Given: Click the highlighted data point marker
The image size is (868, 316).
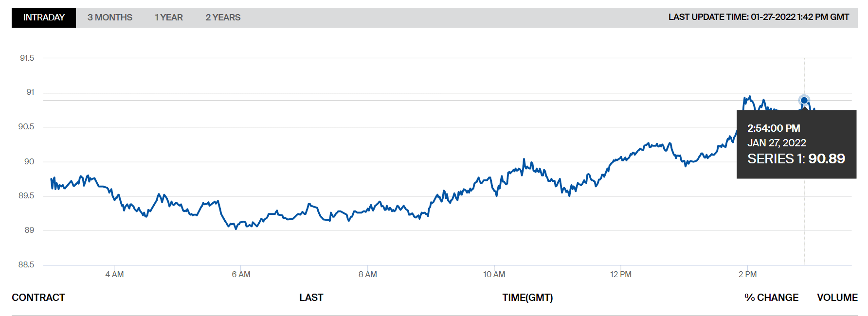Looking at the screenshot, I should [x=804, y=101].
